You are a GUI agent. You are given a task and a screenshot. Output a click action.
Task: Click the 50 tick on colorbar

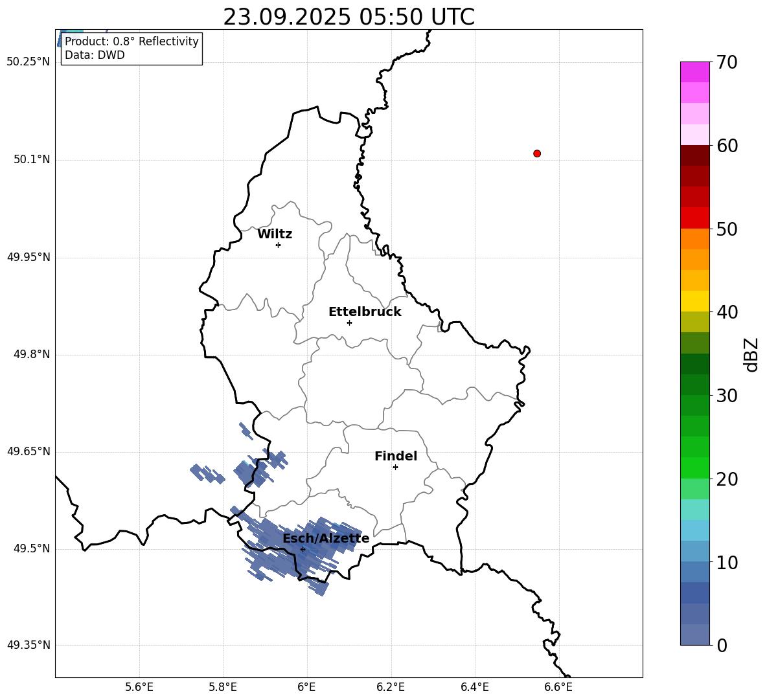click(x=727, y=229)
